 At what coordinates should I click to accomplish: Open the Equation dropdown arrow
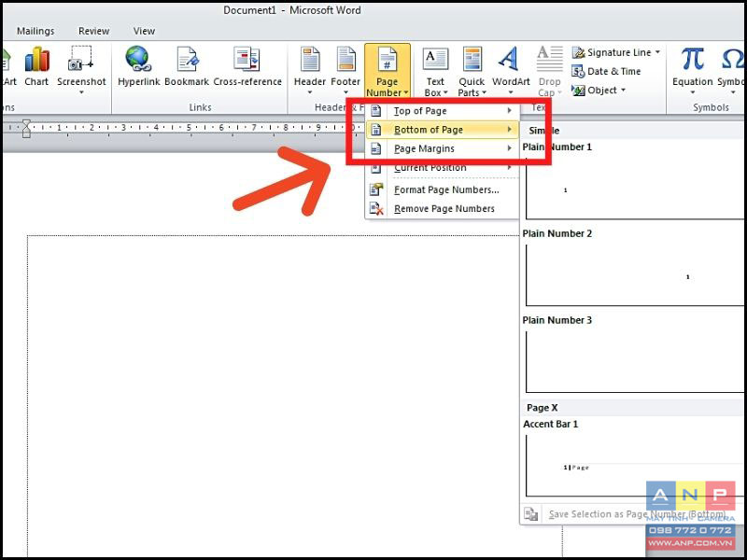click(x=692, y=92)
